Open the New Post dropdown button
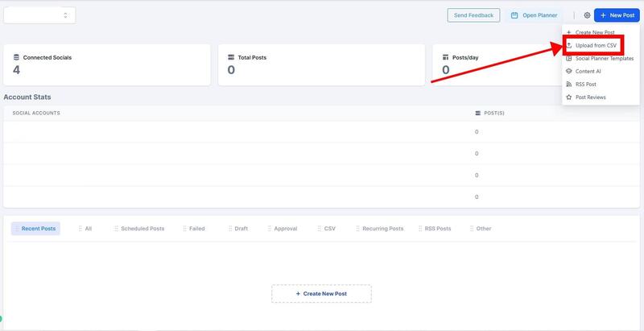Screen dimensions: 644x331 point(617,15)
